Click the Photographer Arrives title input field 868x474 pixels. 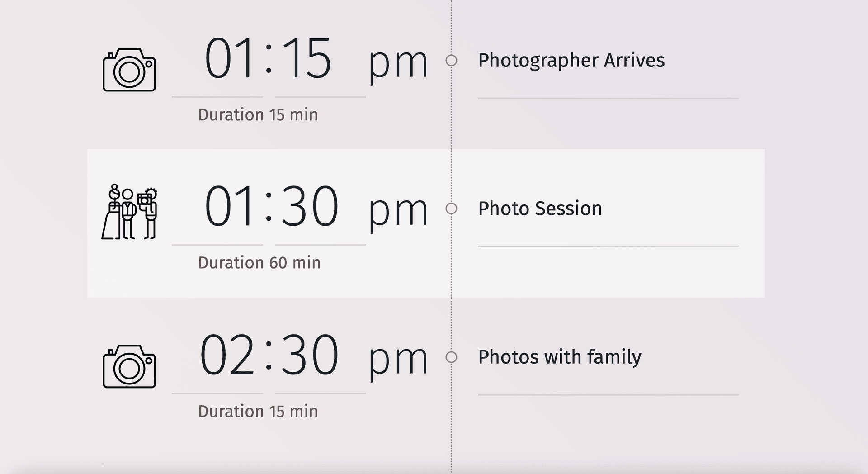(x=572, y=61)
